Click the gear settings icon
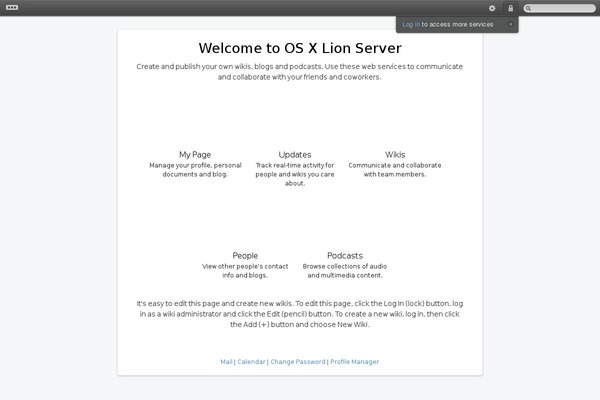 coord(492,8)
